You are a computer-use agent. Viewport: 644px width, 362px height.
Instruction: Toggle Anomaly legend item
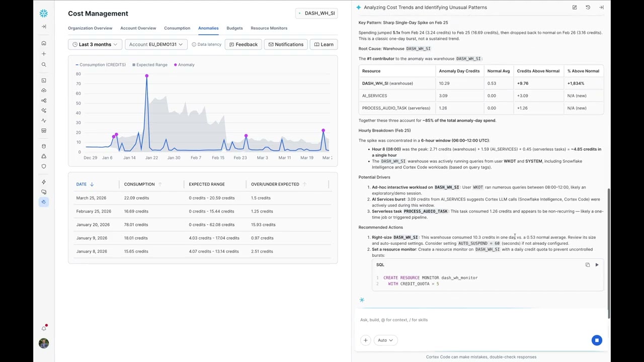tap(184, 64)
